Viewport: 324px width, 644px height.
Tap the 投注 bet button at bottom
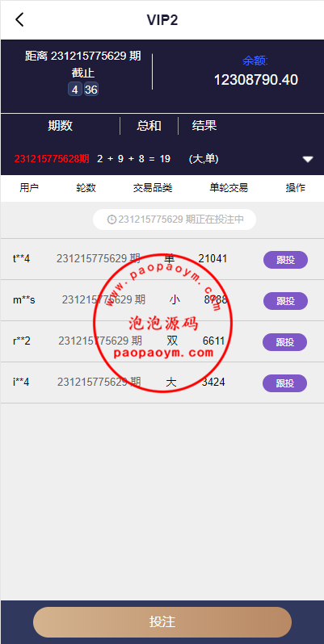coord(162,622)
